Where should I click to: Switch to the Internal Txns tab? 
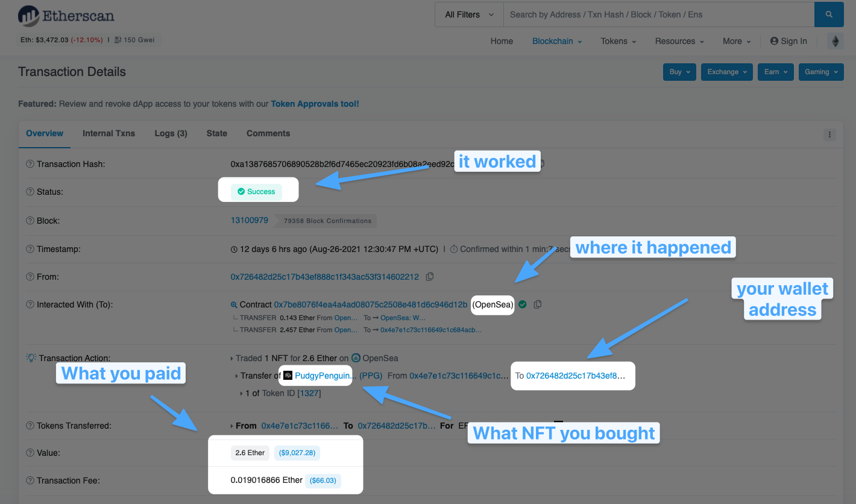(109, 133)
